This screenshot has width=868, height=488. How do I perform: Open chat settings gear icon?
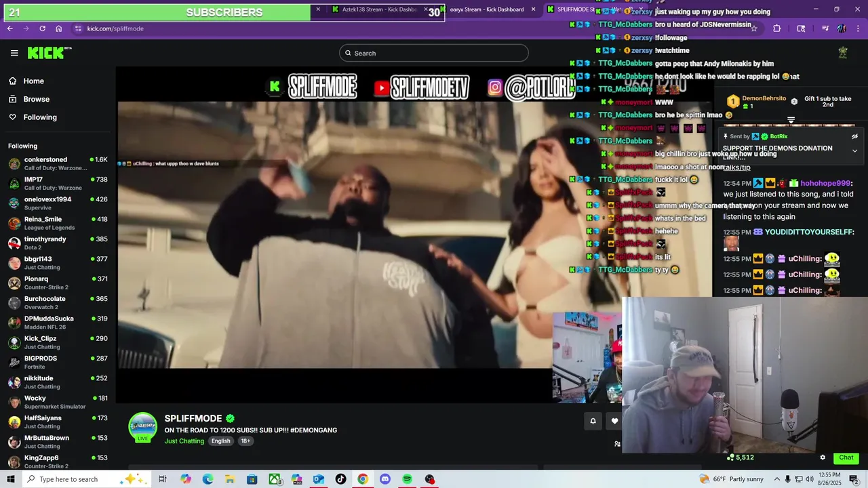coord(823,457)
